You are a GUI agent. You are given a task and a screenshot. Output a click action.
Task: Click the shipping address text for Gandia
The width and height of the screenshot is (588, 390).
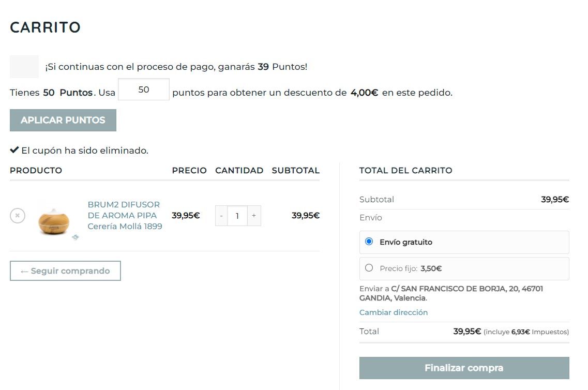pyautogui.click(x=451, y=293)
